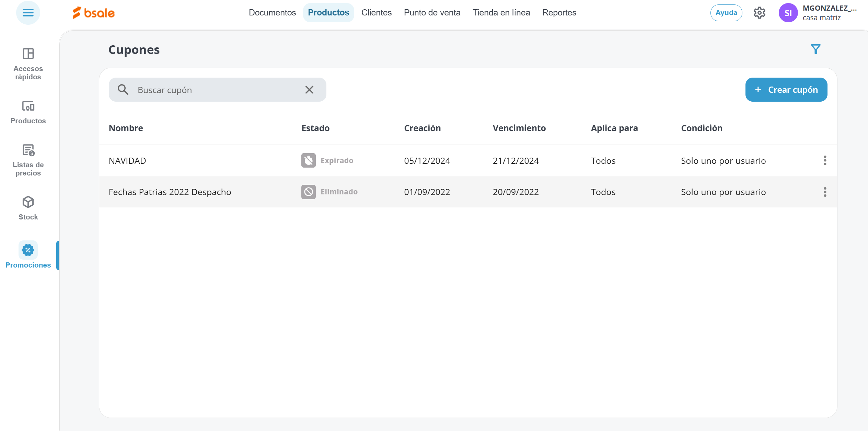Open the three-dot menu for NAVIDAD
The height and width of the screenshot is (431, 868).
click(x=825, y=160)
